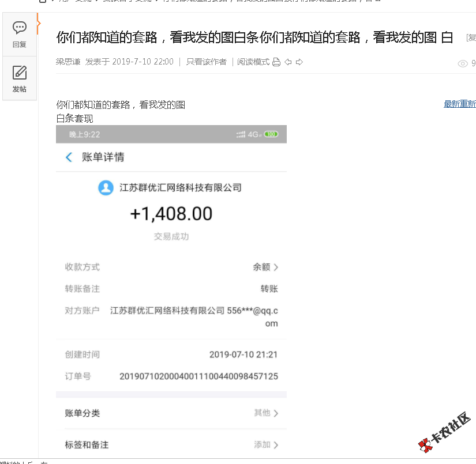Expand 账单分类 其他 chevron

tap(276, 413)
